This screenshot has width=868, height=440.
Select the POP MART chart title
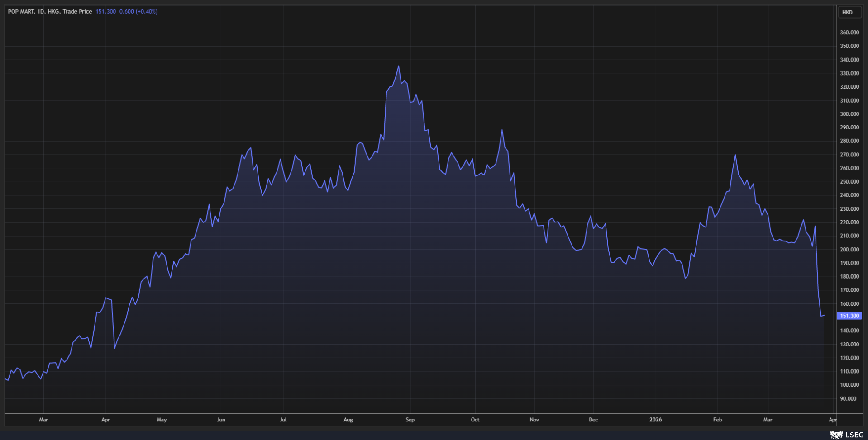[21, 11]
